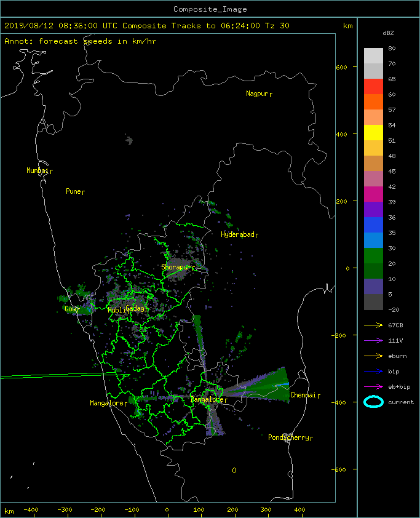Click the Shorapur city label

[x=178, y=267]
